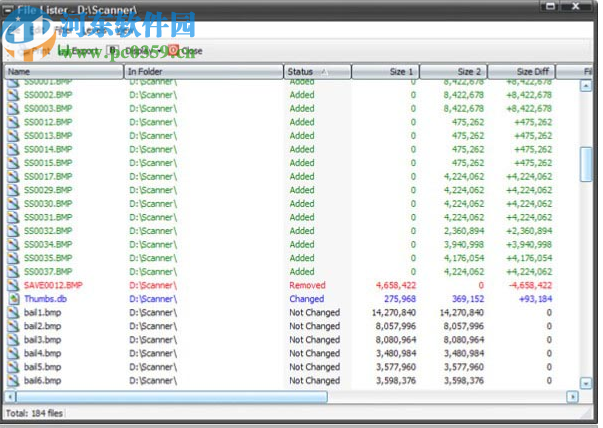This screenshot has height=428, width=603.
Task: Select the file name SS0032.BMP
Action: [48, 231]
